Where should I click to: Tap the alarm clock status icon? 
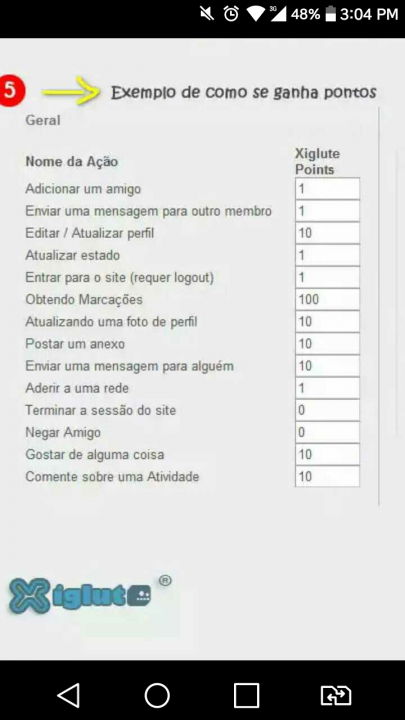pos(231,14)
